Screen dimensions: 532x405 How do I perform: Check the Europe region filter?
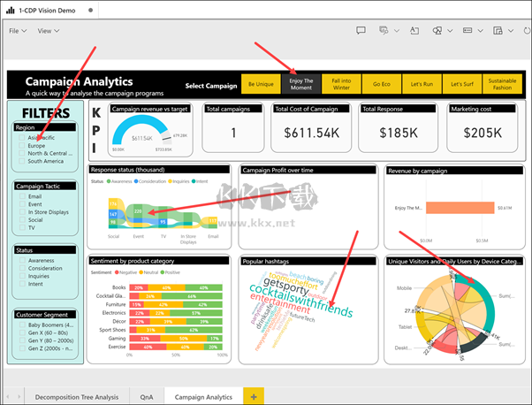coord(22,145)
